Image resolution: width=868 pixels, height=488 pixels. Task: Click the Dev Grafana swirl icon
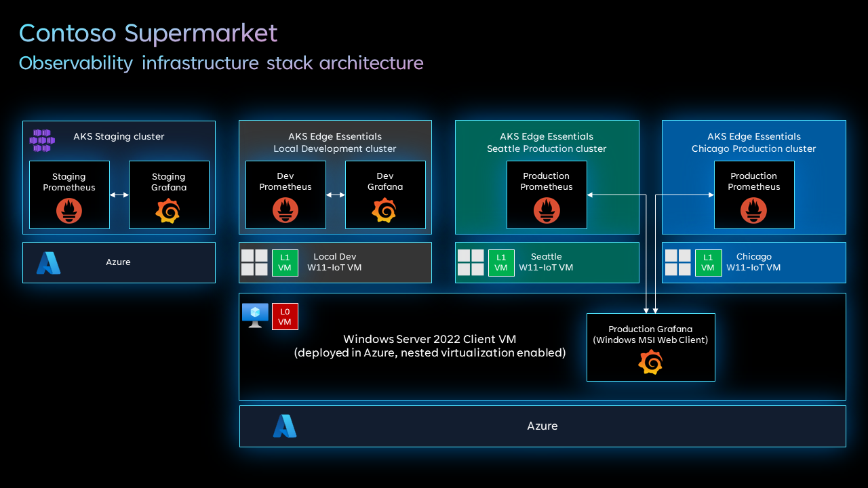[384, 210]
